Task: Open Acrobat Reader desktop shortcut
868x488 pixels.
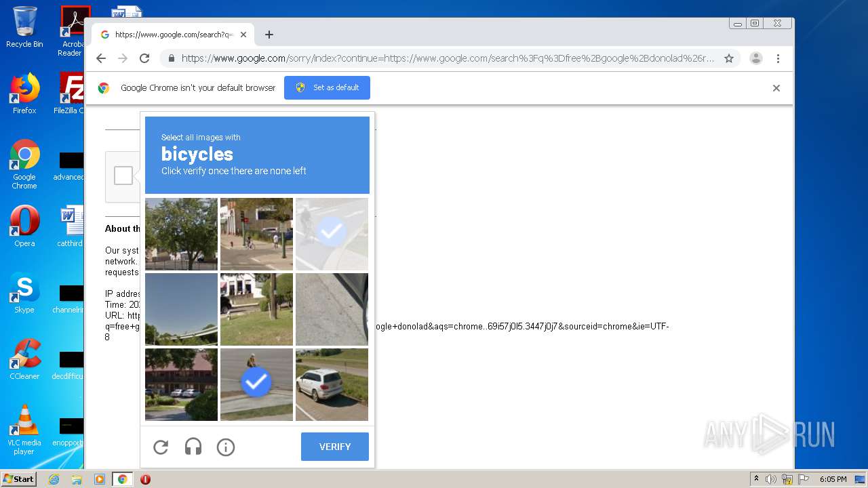Action: coord(71,30)
